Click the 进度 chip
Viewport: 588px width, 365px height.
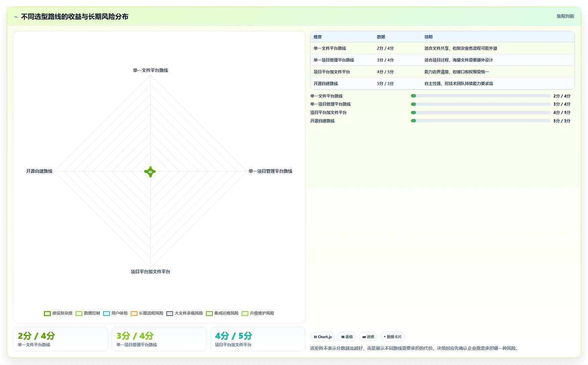point(368,337)
